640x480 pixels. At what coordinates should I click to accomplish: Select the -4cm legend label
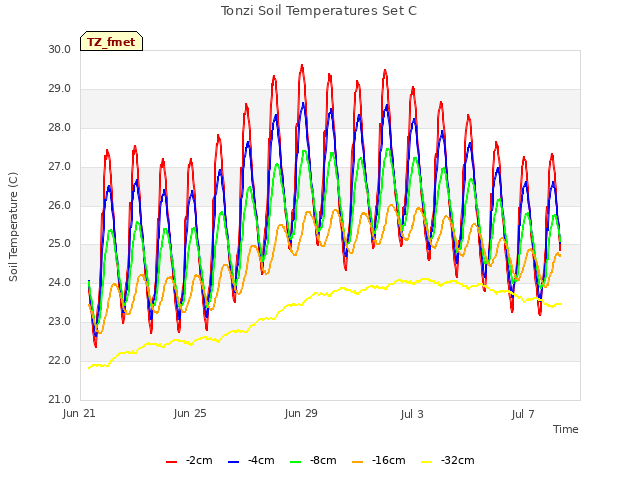(x=261, y=461)
